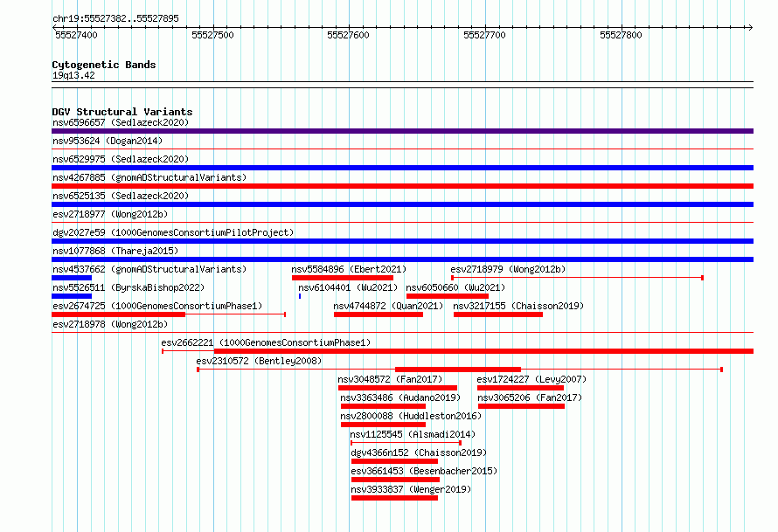
Task: Open nsv4744872 (Quan2021) label
Action: point(388,306)
